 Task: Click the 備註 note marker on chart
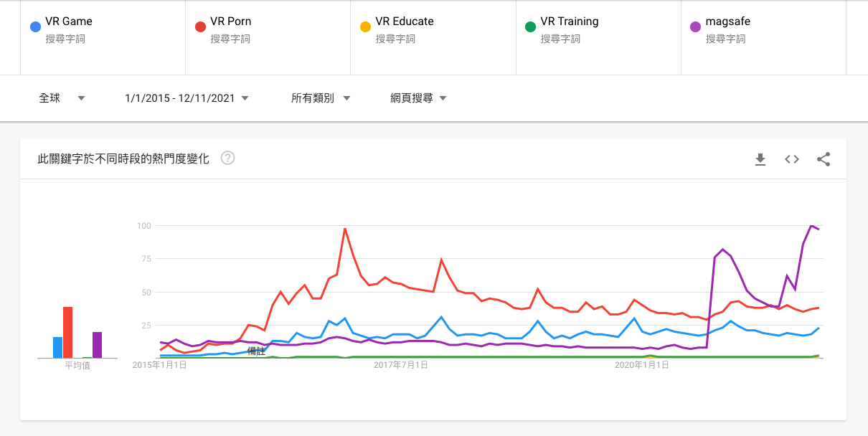(x=256, y=351)
